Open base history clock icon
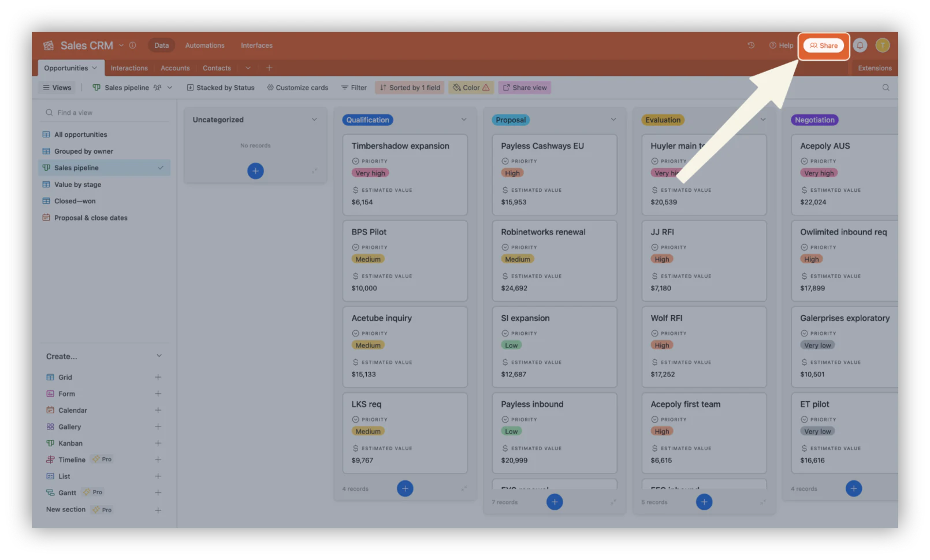The height and width of the screenshot is (560, 930). pyautogui.click(x=751, y=45)
